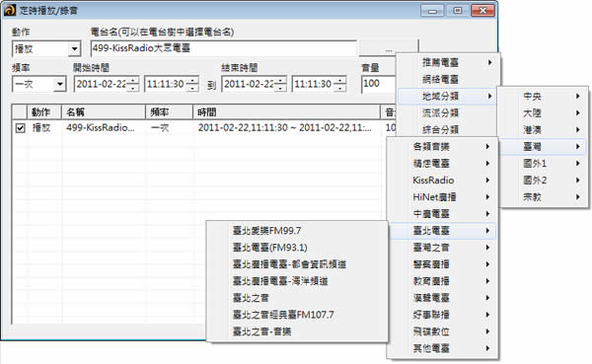Click the end date spinner arrows
The height and width of the screenshot is (364, 592).
280,84
